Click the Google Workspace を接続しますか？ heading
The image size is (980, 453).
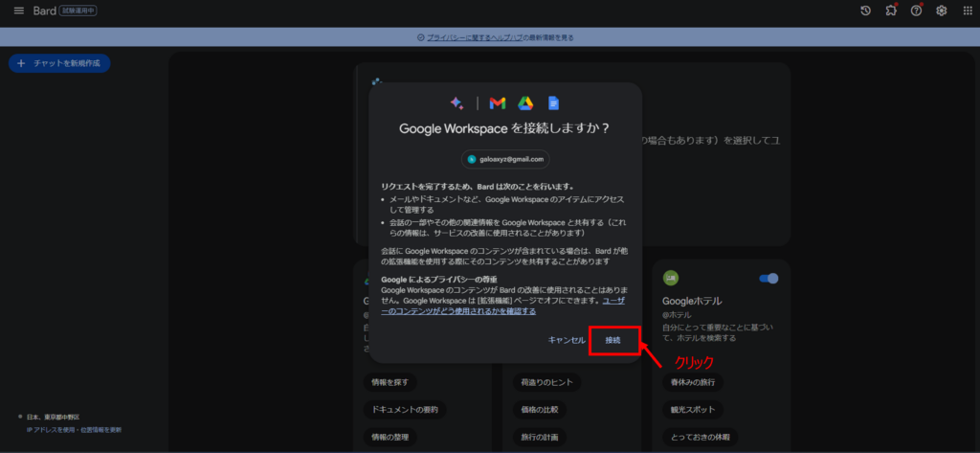point(505,128)
